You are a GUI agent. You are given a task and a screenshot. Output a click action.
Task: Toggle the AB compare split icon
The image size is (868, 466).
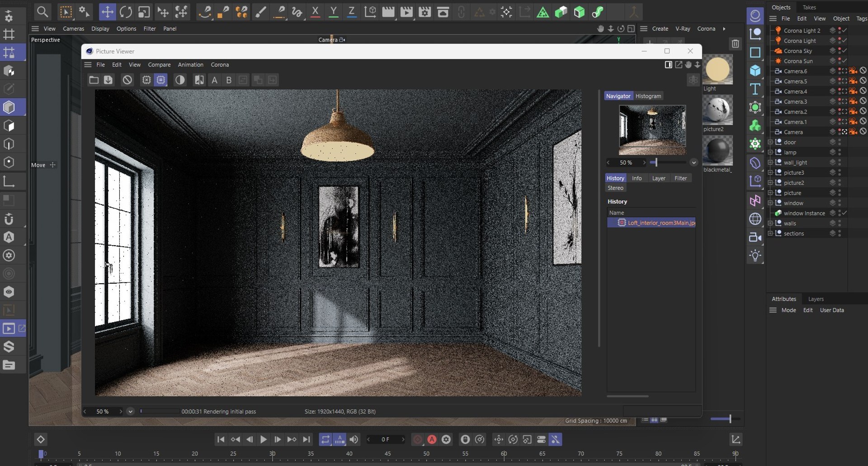coord(199,80)
